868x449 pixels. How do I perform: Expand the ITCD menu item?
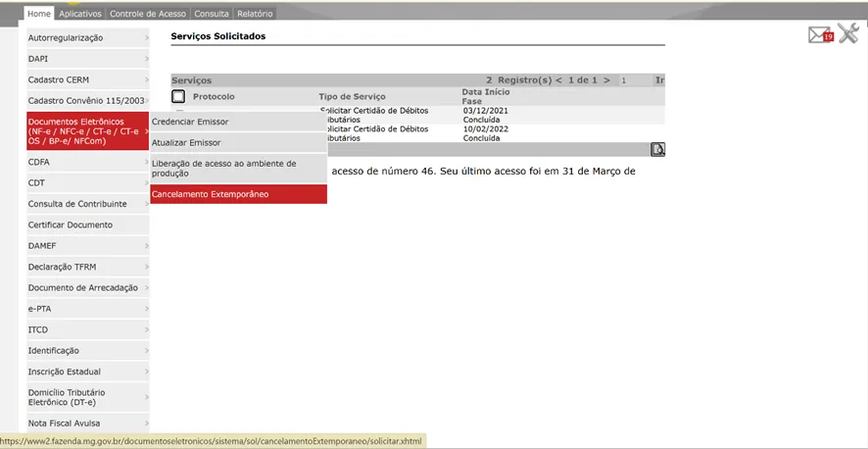coord(88,330)
